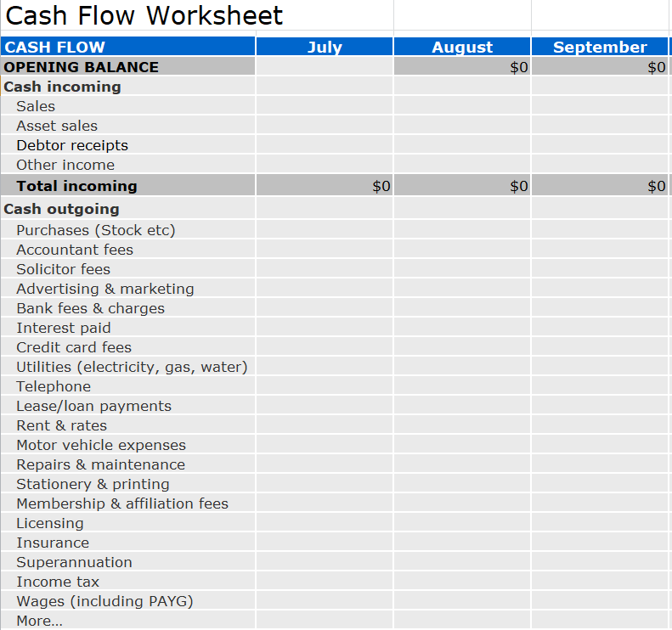This screenshot has width=672, height=630.
Task: Select Stationery & printing row label
Action: [x=93, y=484]
